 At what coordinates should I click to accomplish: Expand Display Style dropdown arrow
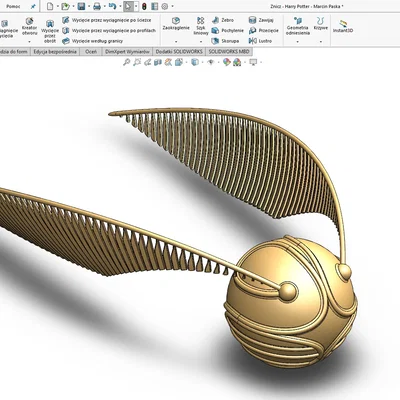(x=202, y=62)
